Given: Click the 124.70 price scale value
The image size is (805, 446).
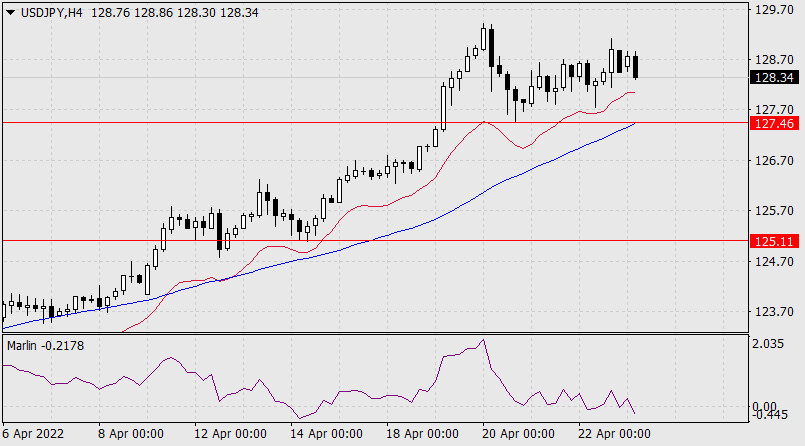Looking at the screenshot, I should click(x=774, y=262).
